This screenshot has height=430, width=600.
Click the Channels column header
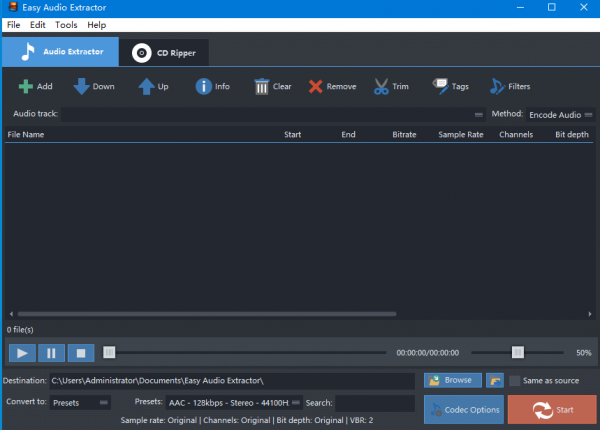(x=516, y=135)
